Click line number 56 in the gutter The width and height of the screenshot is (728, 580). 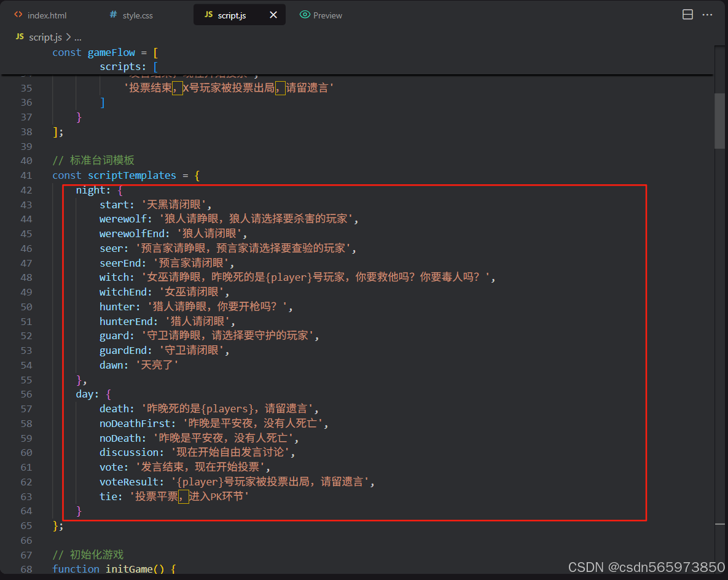point(26,394)
